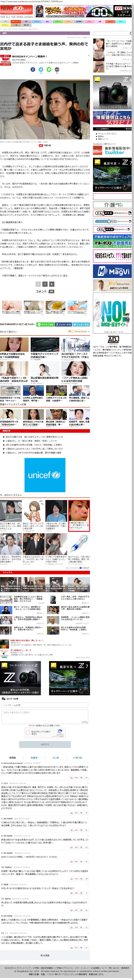Open the コメント 66 count link
134x980 pixels.
[x=45, y=291]
